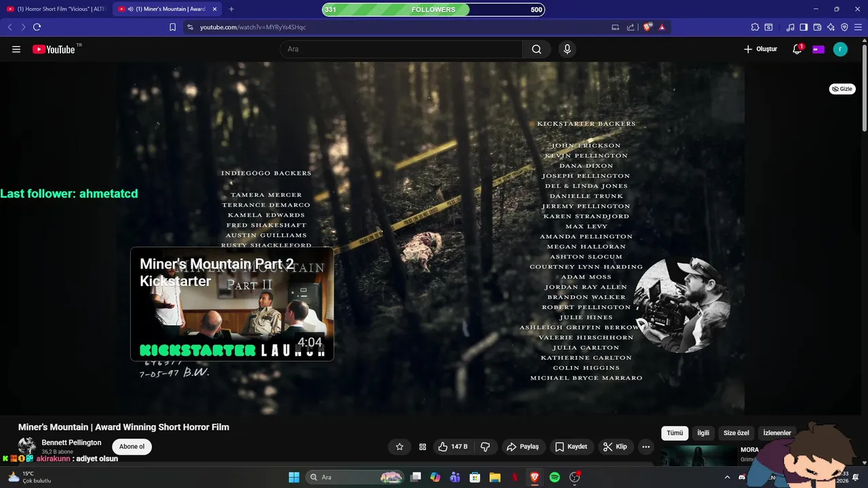Create a clip with Klip button

615,447
